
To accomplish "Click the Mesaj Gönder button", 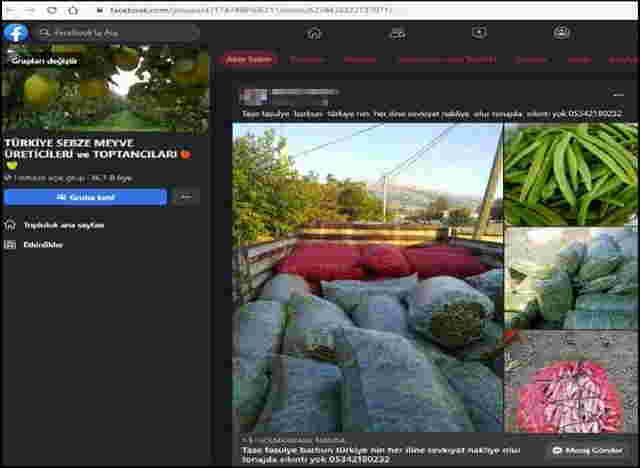I will (589, 451).
